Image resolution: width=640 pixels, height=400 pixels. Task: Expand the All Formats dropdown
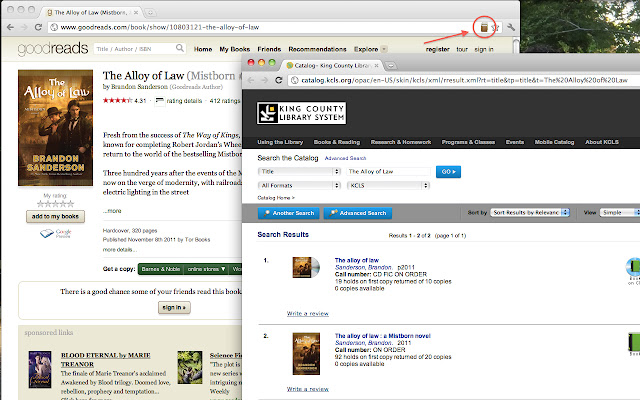point(298,186)
